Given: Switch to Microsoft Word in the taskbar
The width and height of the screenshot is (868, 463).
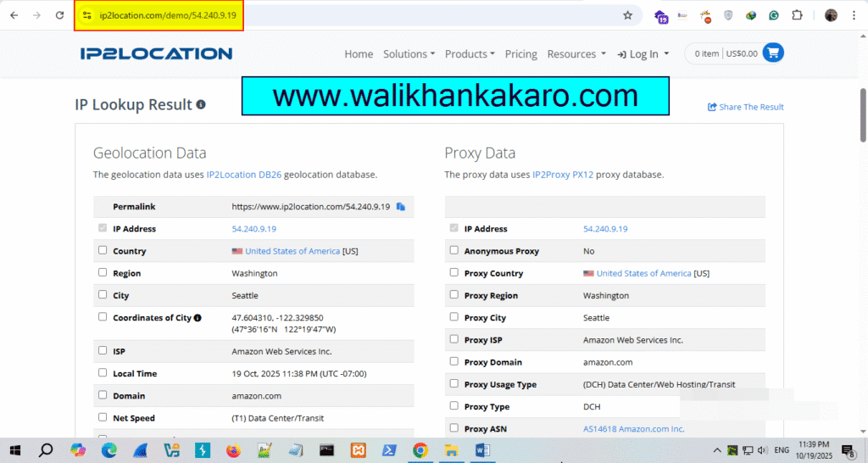Looking at the screenshot, I should [482, 450].
